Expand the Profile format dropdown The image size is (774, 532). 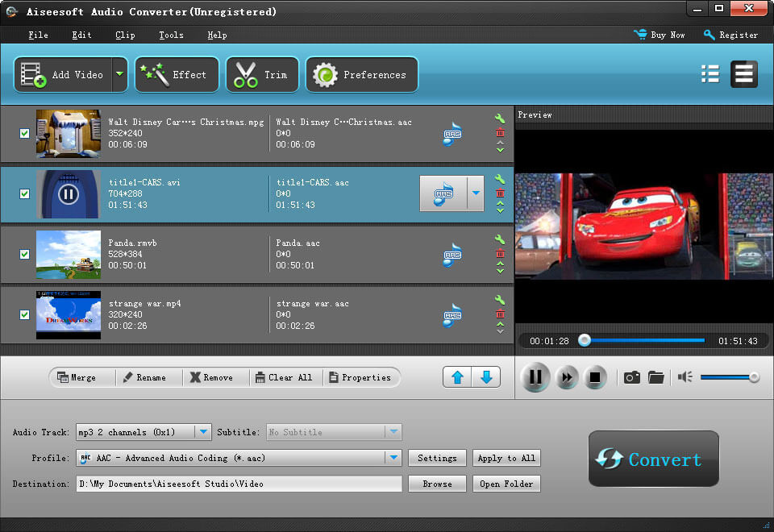click(394, 458)
